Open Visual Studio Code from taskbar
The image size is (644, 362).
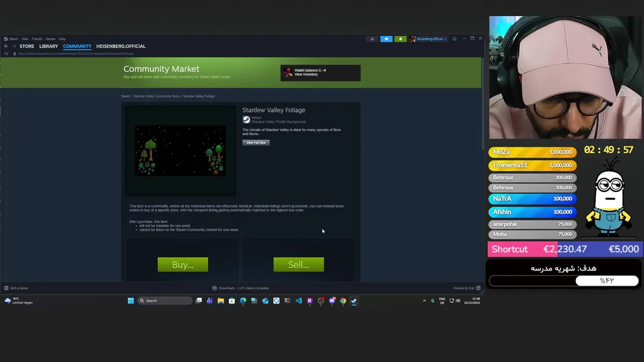[298, 301]
